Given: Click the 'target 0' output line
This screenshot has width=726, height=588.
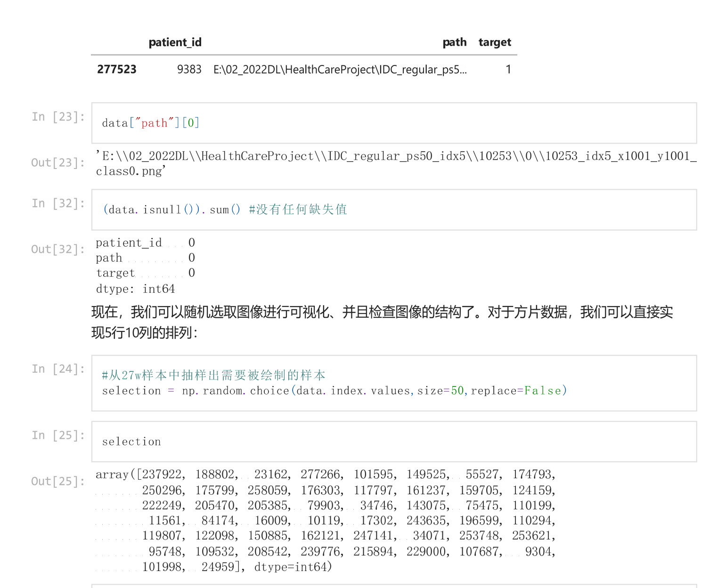Looking at the screenshot, I should 146,273.
